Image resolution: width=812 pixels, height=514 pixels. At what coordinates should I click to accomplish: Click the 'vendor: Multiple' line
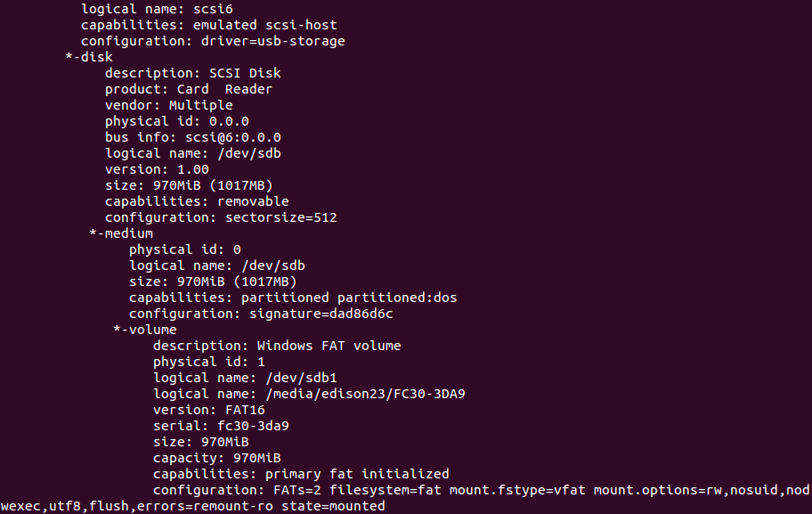pyautogui.click(x=169, y=105)
